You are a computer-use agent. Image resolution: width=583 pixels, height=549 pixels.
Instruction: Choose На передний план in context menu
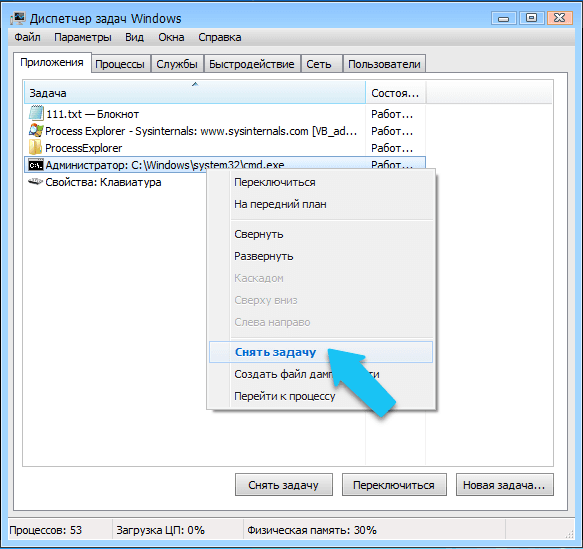click(321, 204)
